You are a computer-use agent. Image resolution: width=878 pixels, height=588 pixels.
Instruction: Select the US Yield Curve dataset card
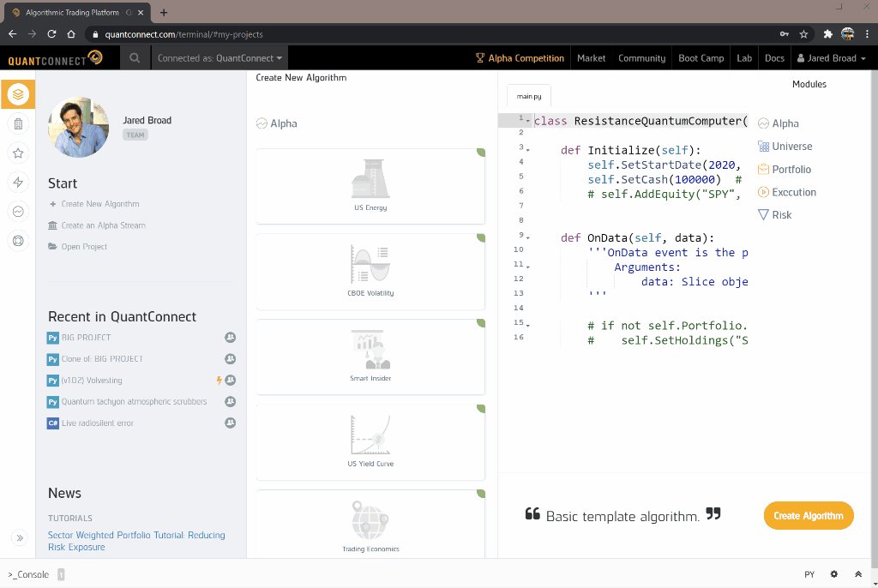tap(370, 442)
